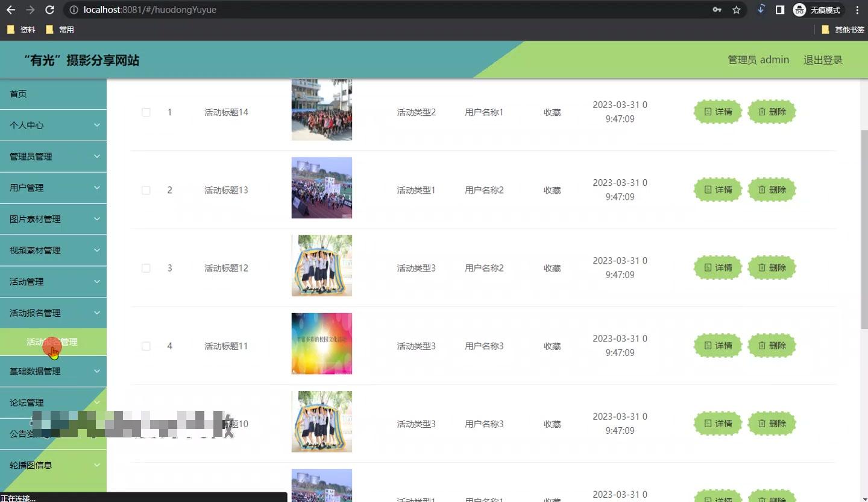Expand the 用户管理 sidebar menu
This screenshot has width=868, height=502.
point(53,188)
